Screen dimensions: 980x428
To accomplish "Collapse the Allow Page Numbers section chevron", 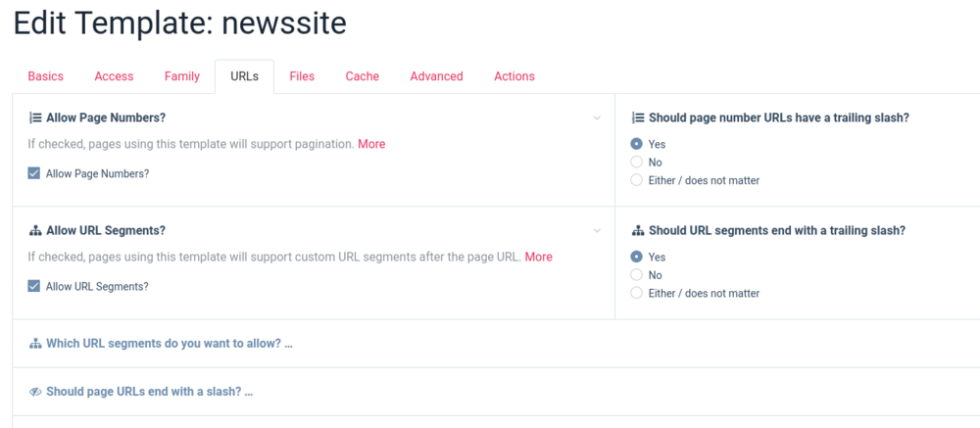I will pyautogui.click(x=597, y=119).
